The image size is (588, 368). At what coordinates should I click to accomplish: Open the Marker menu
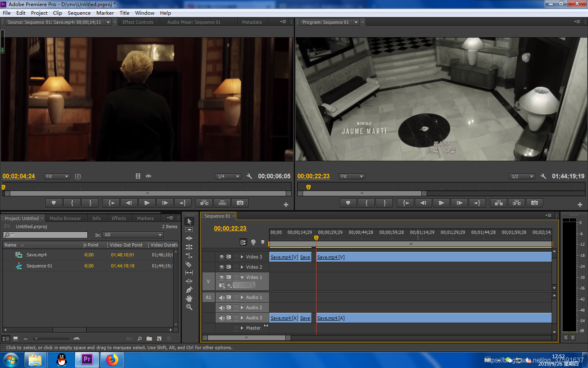click(105, 13)
